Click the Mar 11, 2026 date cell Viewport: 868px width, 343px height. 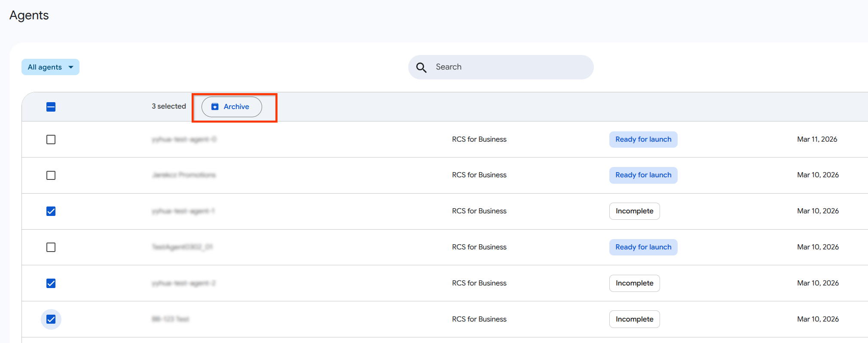817,140
